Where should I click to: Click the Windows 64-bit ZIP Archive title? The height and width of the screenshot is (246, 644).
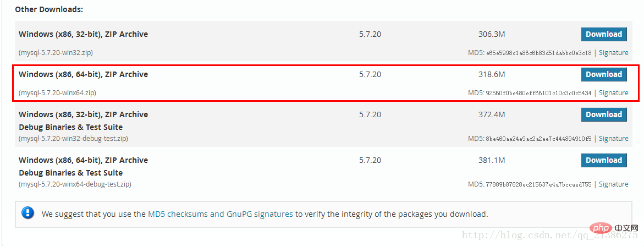tap(83, 74)
